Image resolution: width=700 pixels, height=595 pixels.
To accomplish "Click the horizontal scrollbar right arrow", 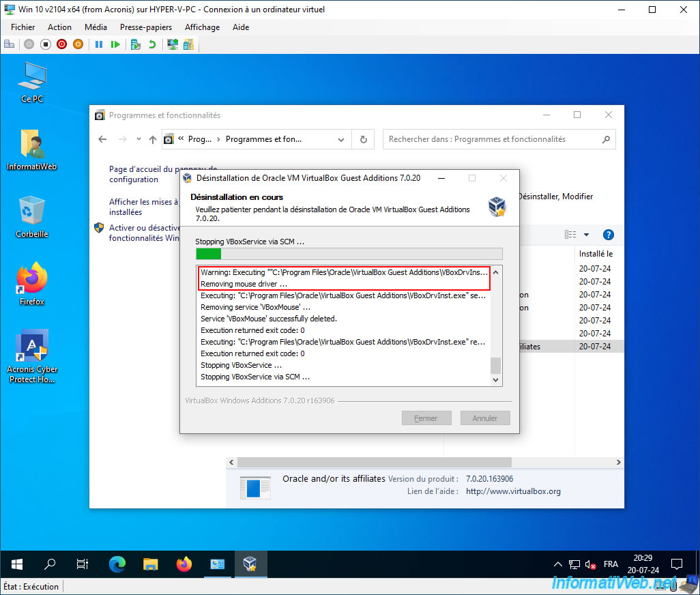I will coord(618,463).
